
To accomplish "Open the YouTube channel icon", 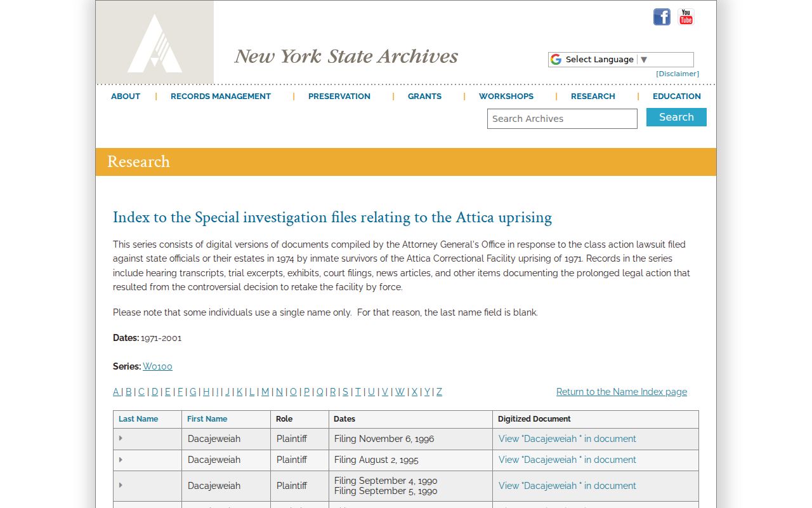I will [x=686, y=17].
